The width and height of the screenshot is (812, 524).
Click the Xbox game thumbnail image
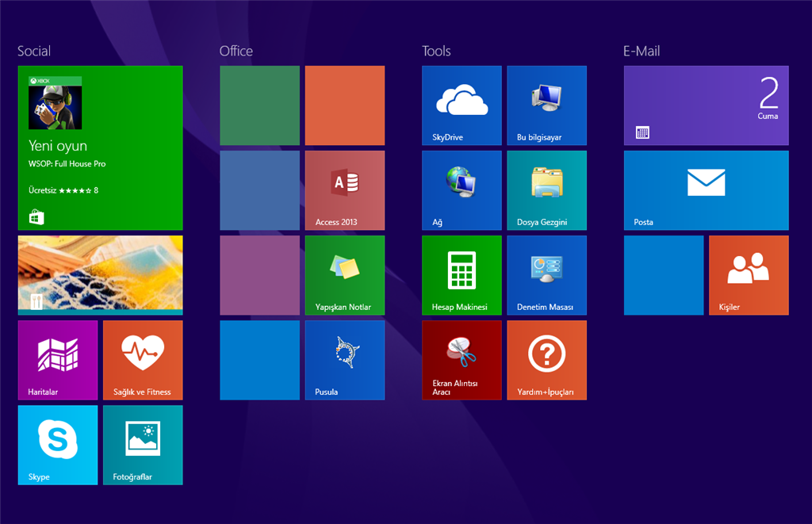click(55, 103)
